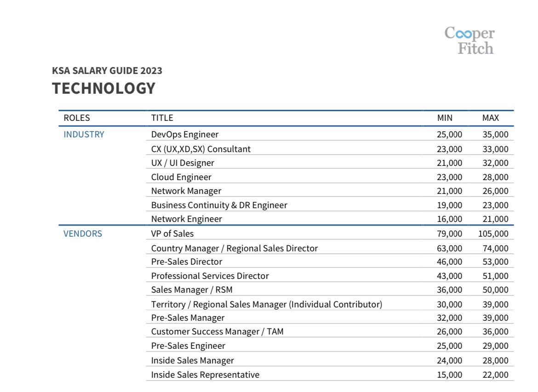The image size is (538, 392).
Task: Select the 'UX / UI Designer' title
Action: [183, 163]
